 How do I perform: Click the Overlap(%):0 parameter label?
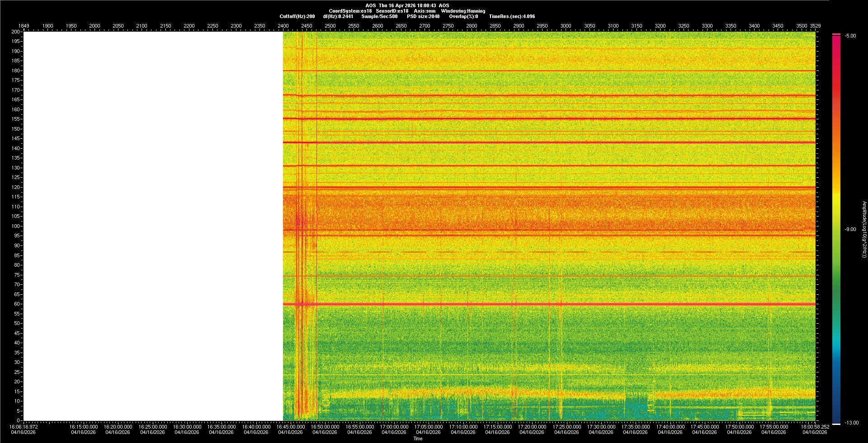tap(463, 16)
